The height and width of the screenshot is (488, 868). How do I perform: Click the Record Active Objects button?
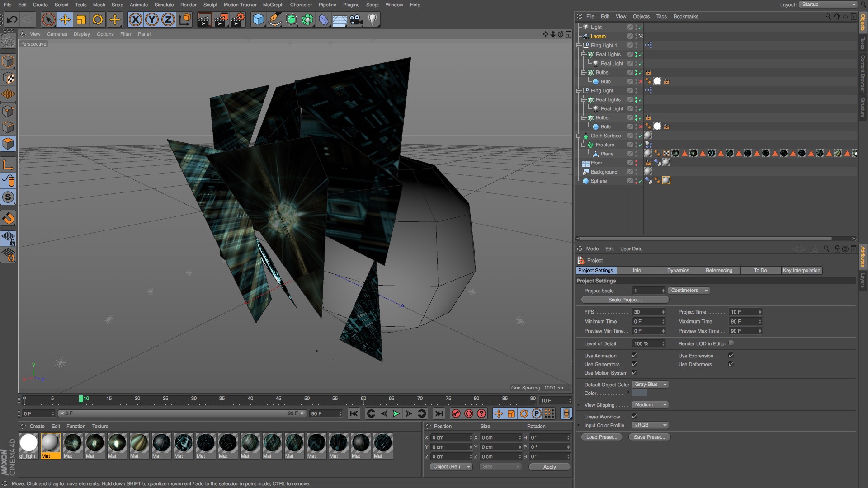coord(456,413)
